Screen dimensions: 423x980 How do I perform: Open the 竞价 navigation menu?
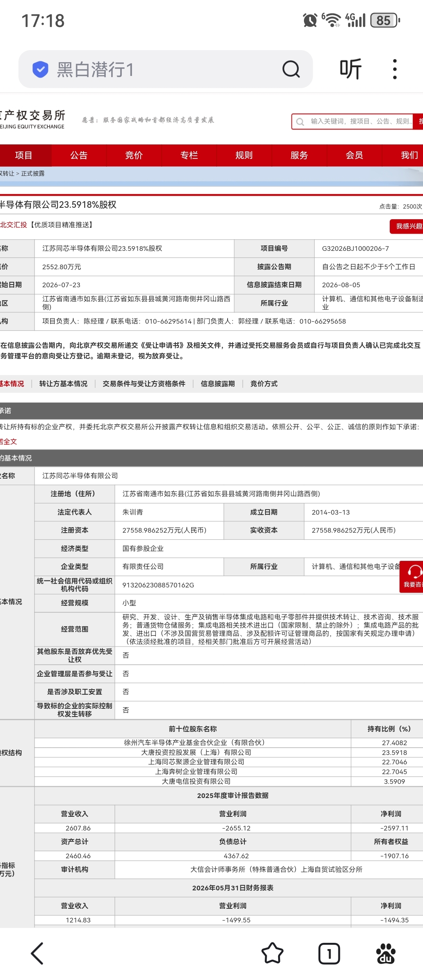(134, 155)
